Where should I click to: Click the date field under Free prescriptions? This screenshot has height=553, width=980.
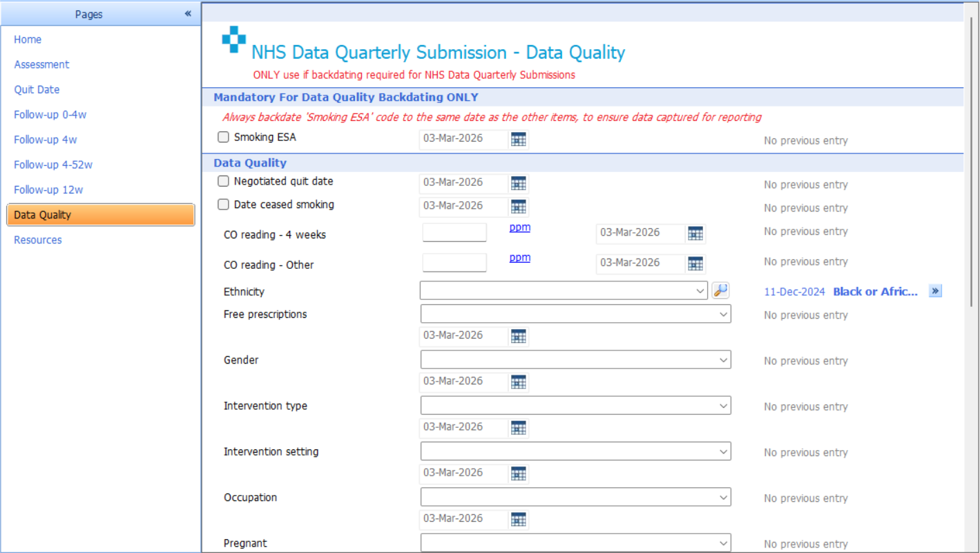point(464,335)
